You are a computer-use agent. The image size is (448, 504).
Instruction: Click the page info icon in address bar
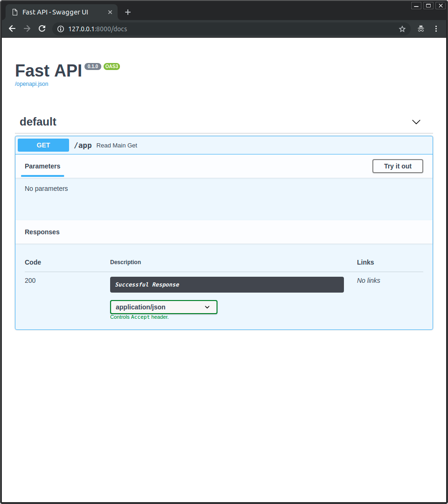click(61, 28)
